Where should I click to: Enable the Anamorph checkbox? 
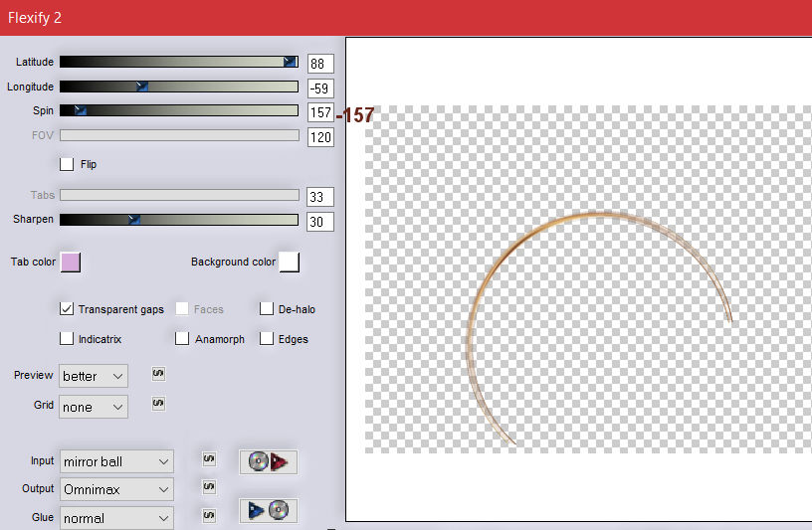(x=182, y=339)
